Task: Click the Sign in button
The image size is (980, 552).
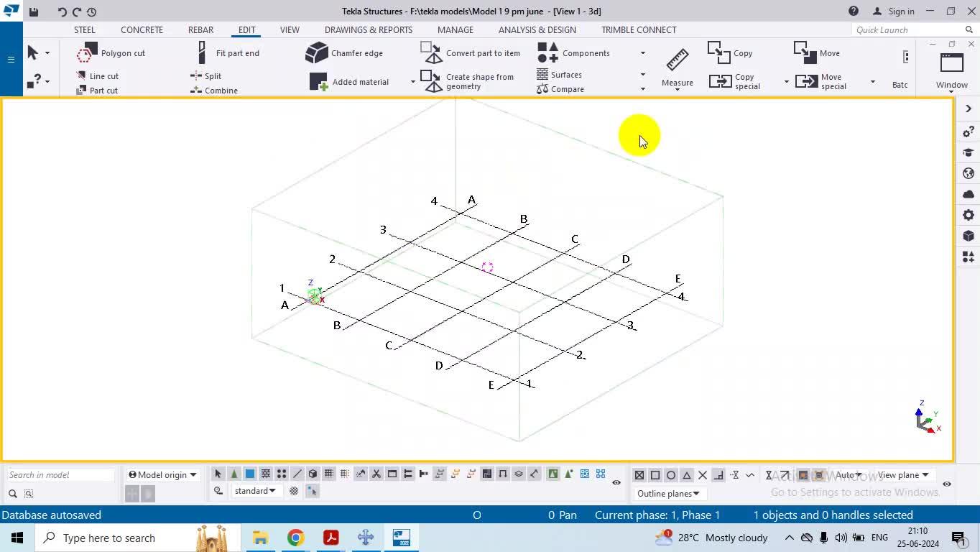Action: coord(893,11)
